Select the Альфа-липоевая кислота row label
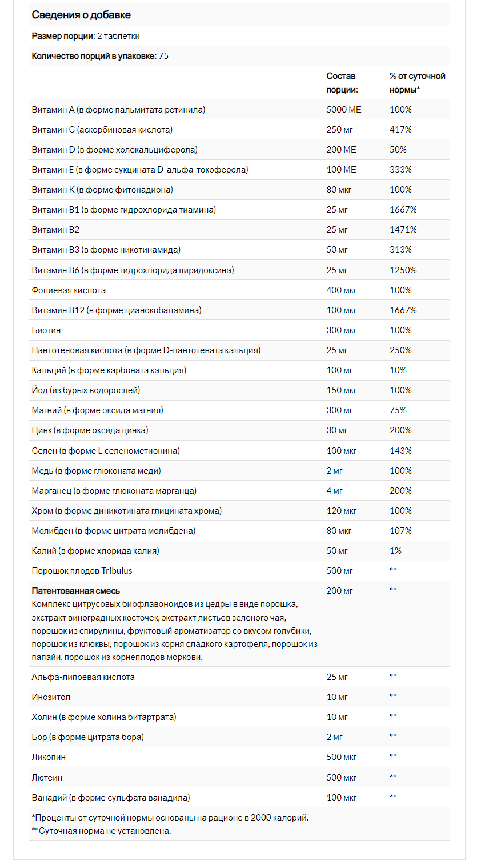This screenshot has height=868, width=477. pos(83,677)
